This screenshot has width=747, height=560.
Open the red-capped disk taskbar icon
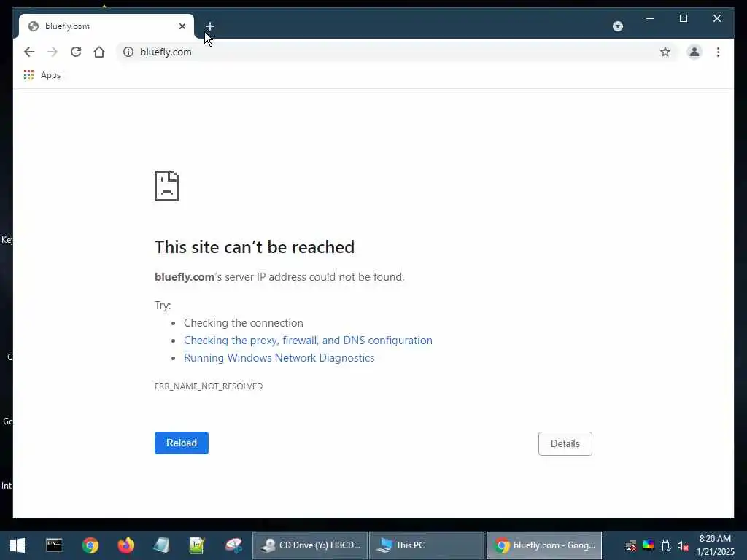point(233,545)
